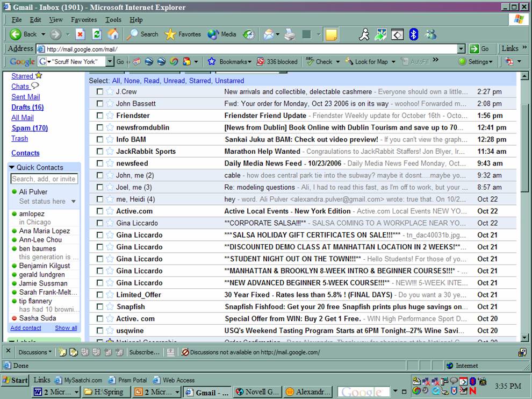Open the Help menu
Image resolution: width=532 pixels, height=399 pixels.
point(136,20)
